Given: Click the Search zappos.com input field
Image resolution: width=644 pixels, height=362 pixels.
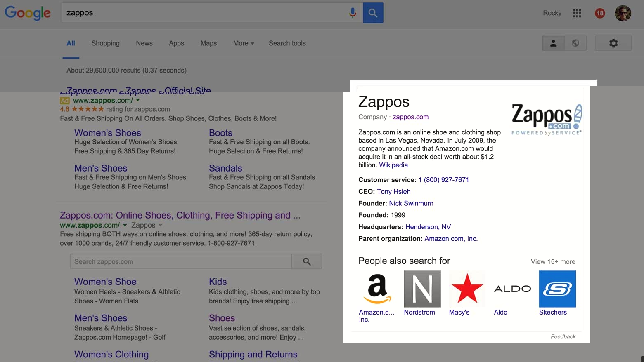Looking at the screenshot, I should (181, 261).
